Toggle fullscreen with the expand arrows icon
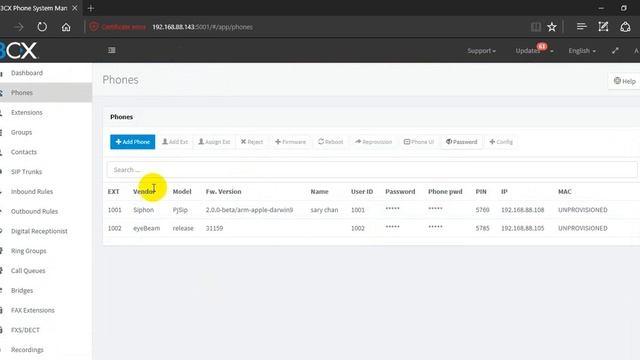The height and width of the screenshot is (360, 640). (615, 51)
